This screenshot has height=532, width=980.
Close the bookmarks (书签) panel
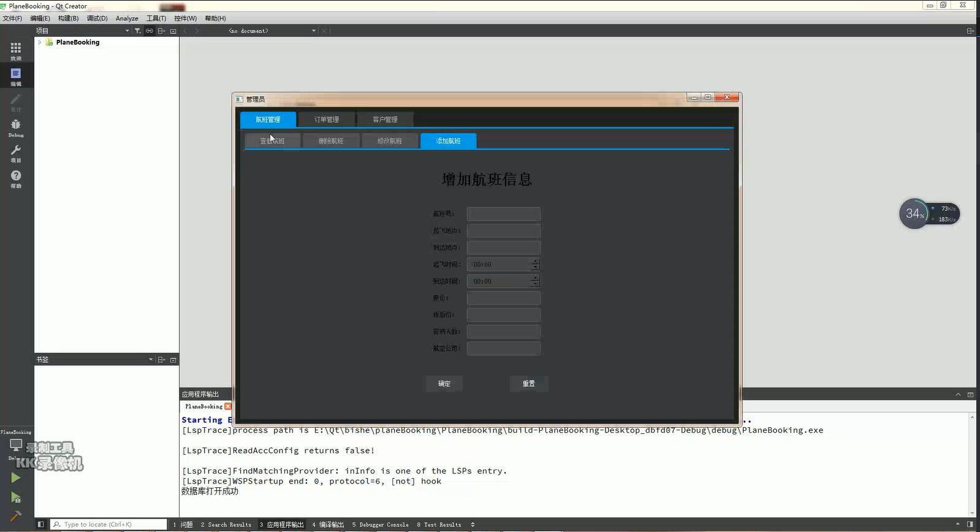(173, 360)
